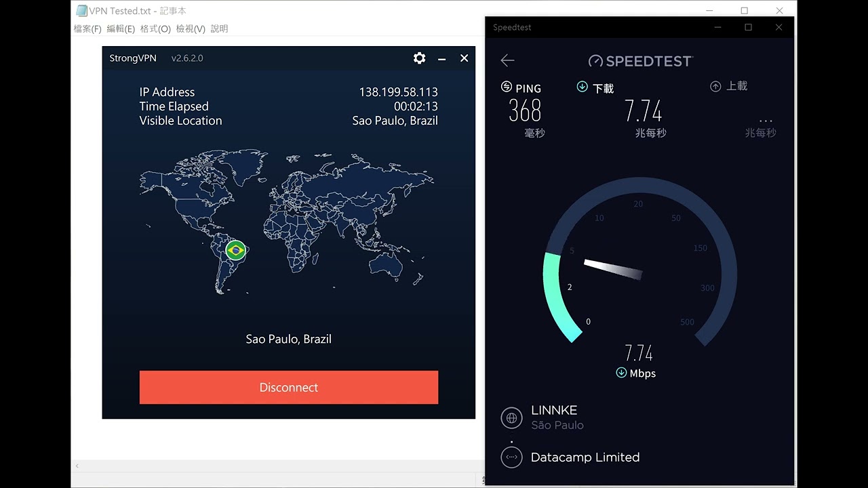Click the world map in StrongVPN
The height and width of the screenshot is (488, 868).
(x=287, y=222)
